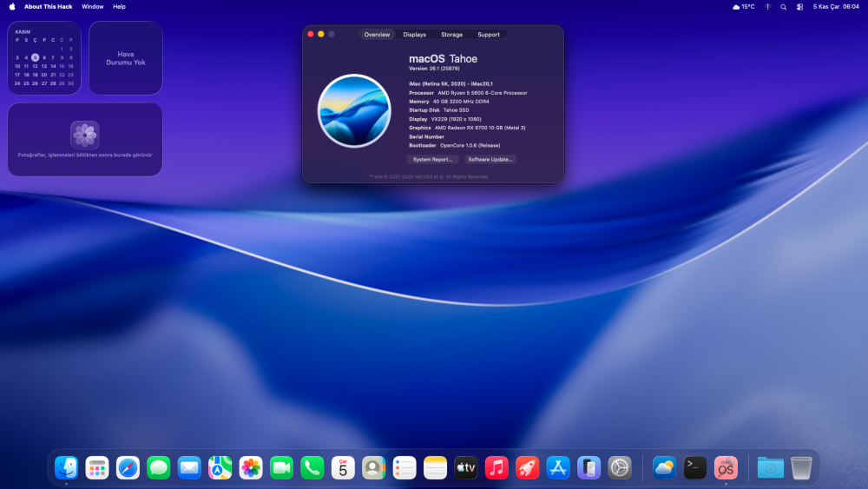Open Safari from the Dock
Screen dimensions: 868x489
[128, 468]
